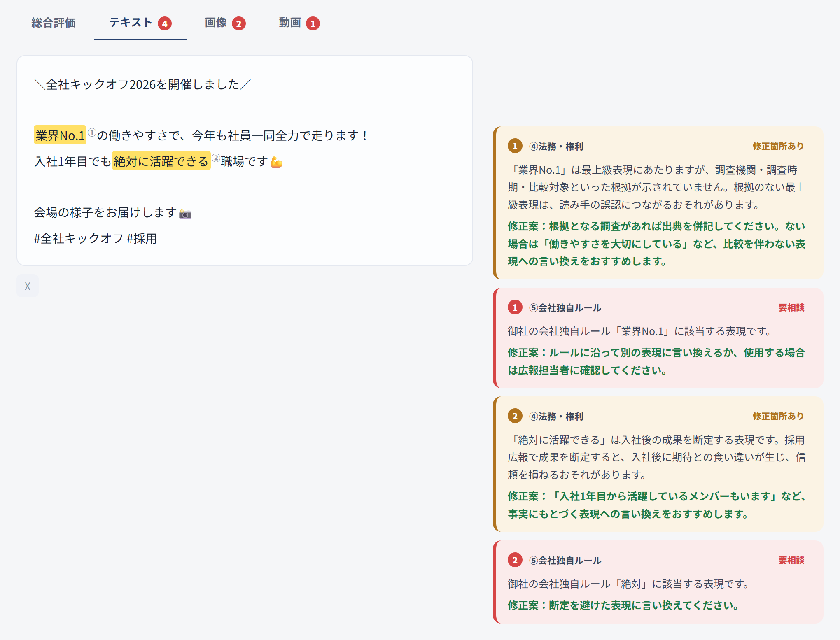Click the red badge 1 on 動画 tab
The width and height of the screenshot is (840, 640).
pyautogui.click(x=313, y=23)
